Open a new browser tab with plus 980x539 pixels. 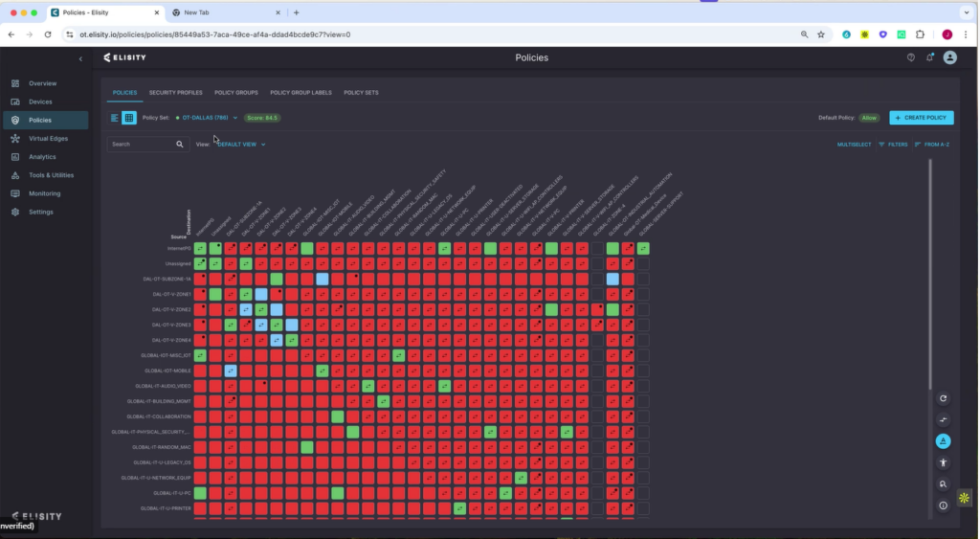[297, 12]
